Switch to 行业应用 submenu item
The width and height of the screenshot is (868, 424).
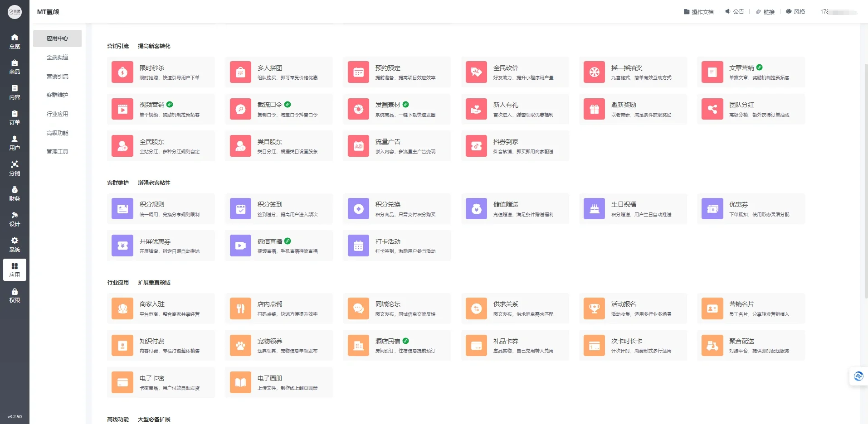[x=57, y=114]
